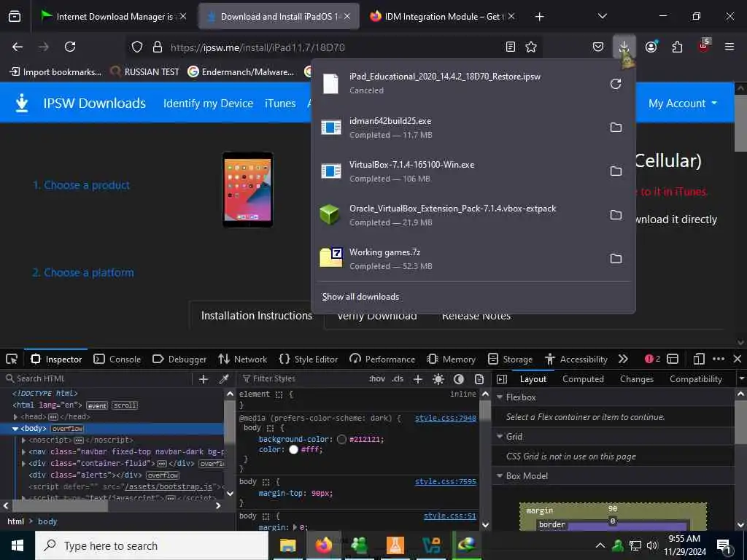Collapse the Box Model section

coord(500,476)
